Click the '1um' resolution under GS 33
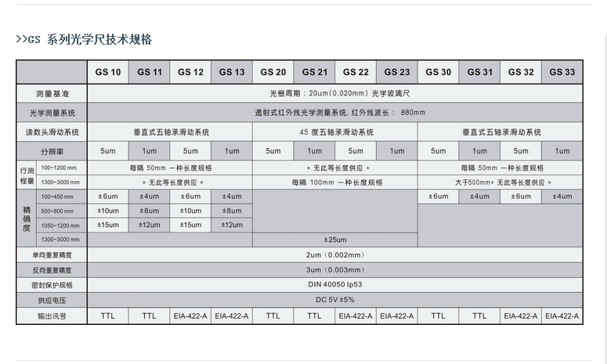 coord(562,151)
